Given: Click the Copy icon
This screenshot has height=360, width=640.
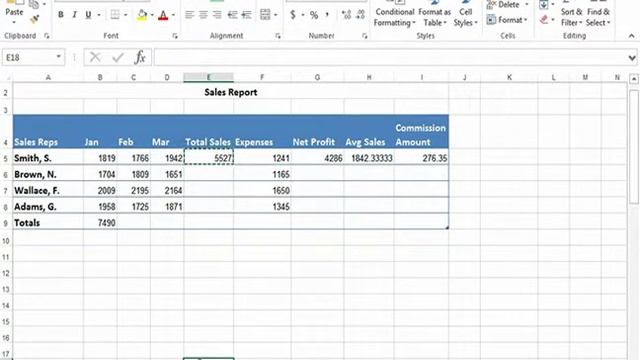Looking at the screenshot, I should pos(34,4).
